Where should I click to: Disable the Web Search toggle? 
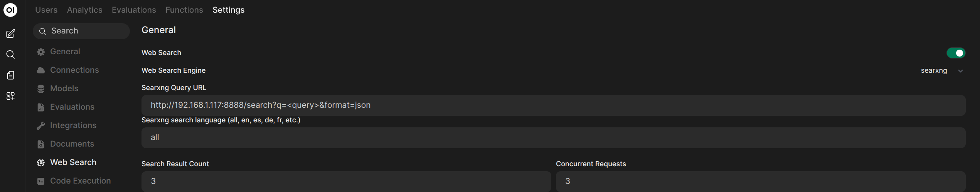point(955,53)
